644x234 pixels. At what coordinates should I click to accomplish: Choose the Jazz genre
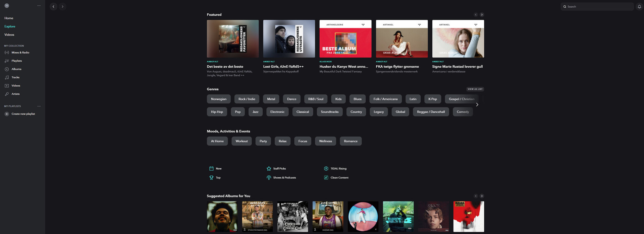(256, 112)
